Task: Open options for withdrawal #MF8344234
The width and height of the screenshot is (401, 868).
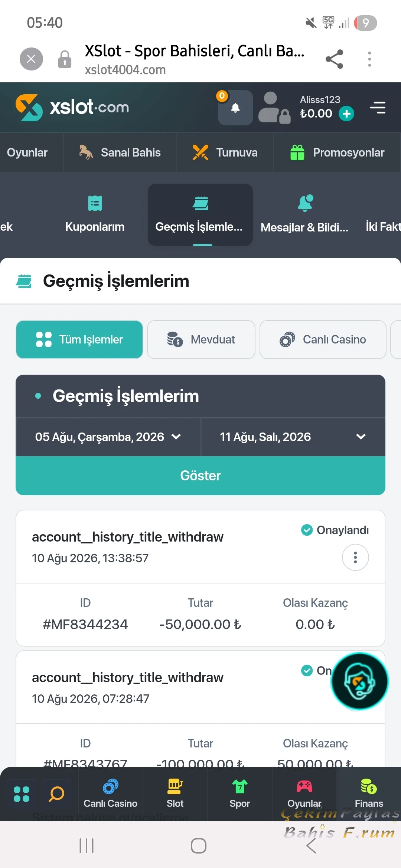Action: tap(355, 557)
